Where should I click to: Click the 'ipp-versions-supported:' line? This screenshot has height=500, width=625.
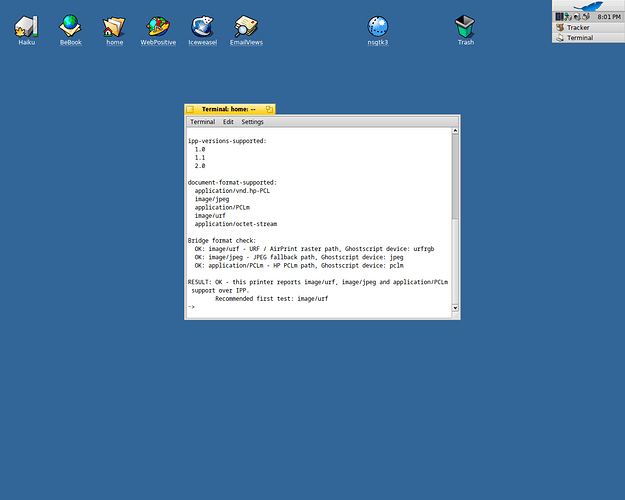(x=227, y=141)
